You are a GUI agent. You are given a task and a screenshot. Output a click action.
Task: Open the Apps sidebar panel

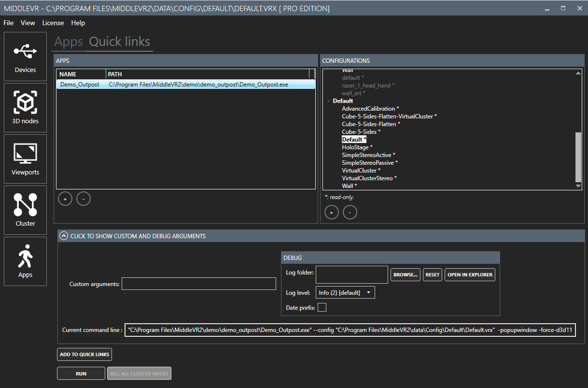tap(25, 261)
